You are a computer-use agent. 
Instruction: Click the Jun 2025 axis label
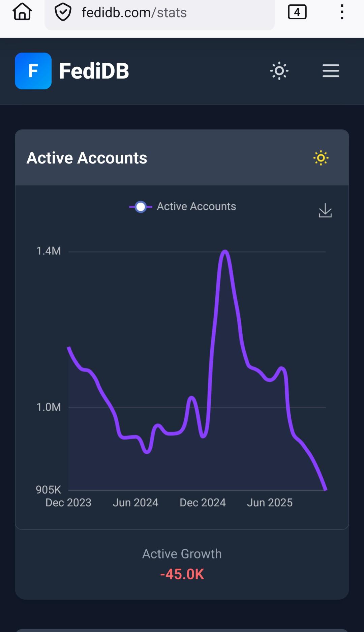tap(270, 503)
